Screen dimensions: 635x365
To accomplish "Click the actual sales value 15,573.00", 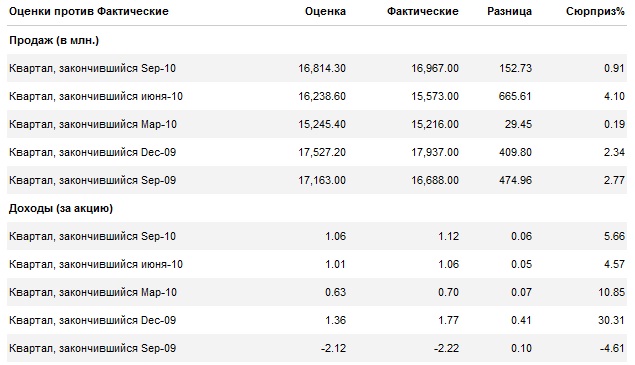I will click(x=435, y=96).
